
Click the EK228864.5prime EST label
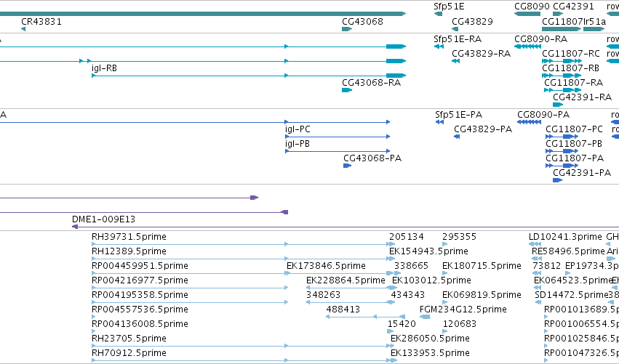[x=346, y=280]
